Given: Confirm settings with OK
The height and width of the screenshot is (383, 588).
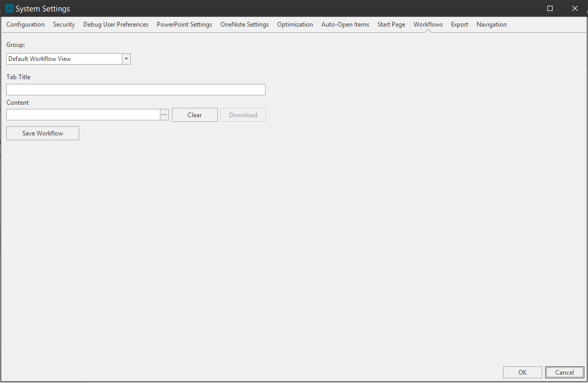Looking at the screenshot, I should pyautogui.click(x=522, y=373).
